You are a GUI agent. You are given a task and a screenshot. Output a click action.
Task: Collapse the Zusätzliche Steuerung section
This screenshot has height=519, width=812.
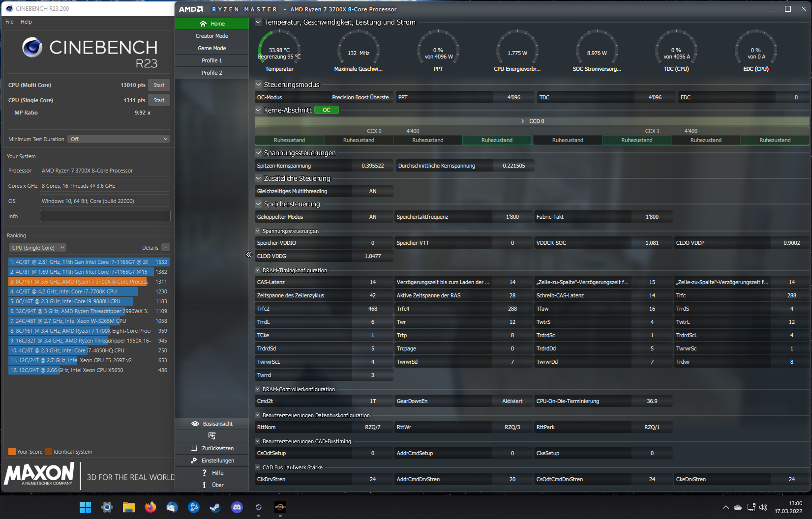tap(258, 178)
